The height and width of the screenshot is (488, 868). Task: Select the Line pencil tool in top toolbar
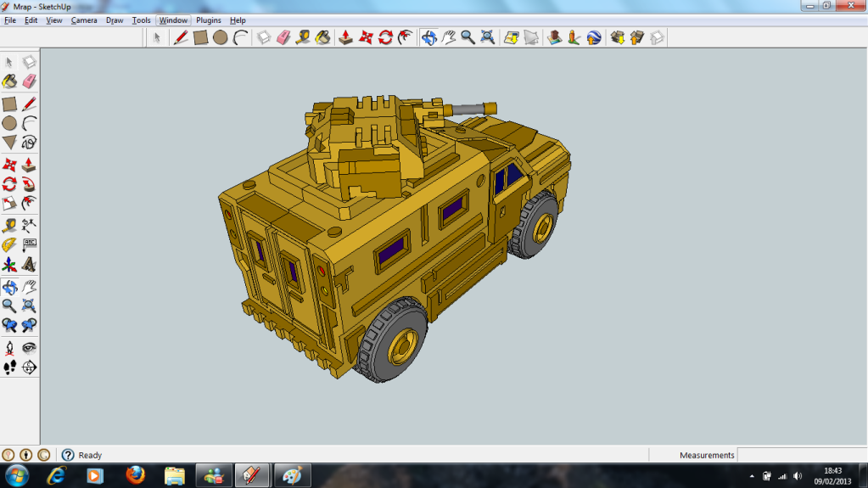coord(181,37)
